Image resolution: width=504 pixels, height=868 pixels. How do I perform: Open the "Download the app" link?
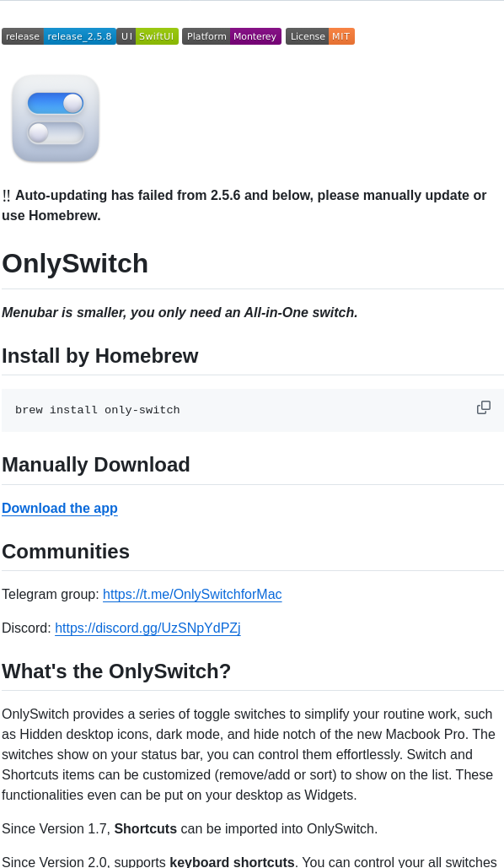click(x=59, y=508)
